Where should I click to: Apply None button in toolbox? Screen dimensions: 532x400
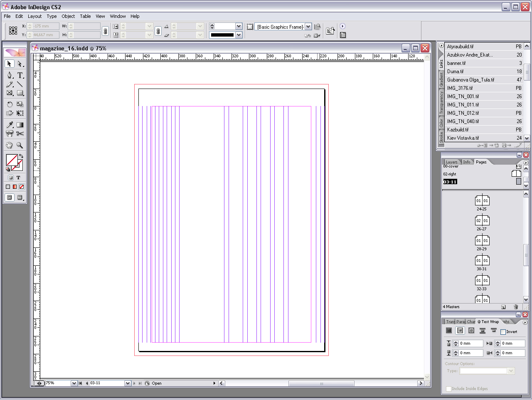point(22,187)
